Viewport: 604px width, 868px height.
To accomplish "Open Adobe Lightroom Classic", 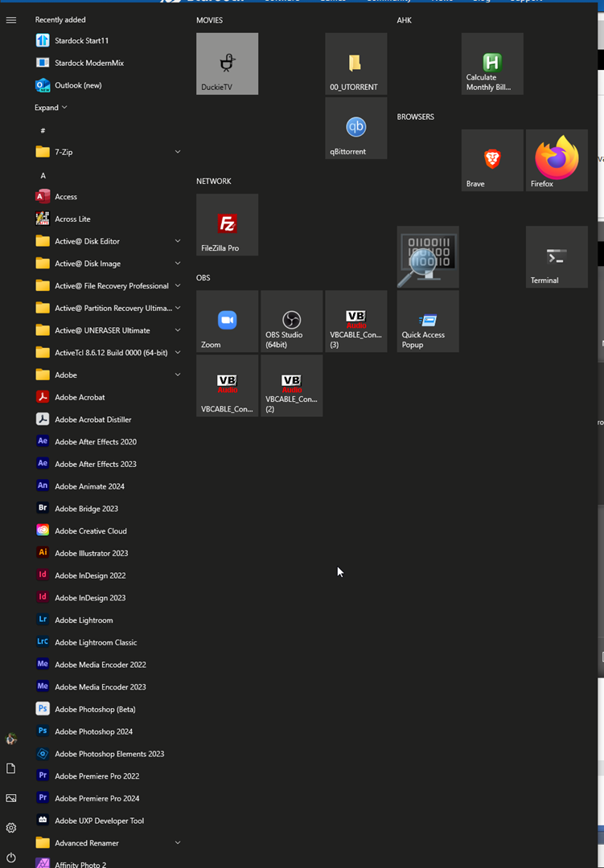I will click(x=109, y=642).
